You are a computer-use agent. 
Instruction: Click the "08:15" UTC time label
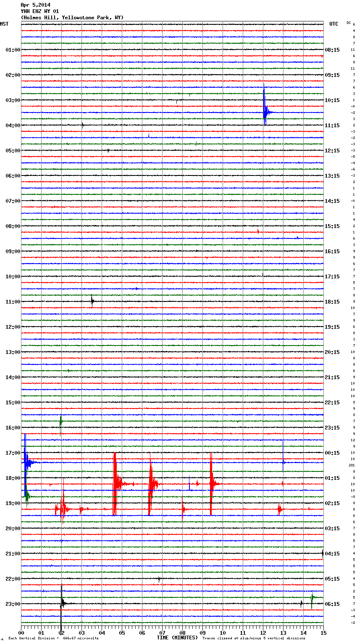tap(332, 50)
